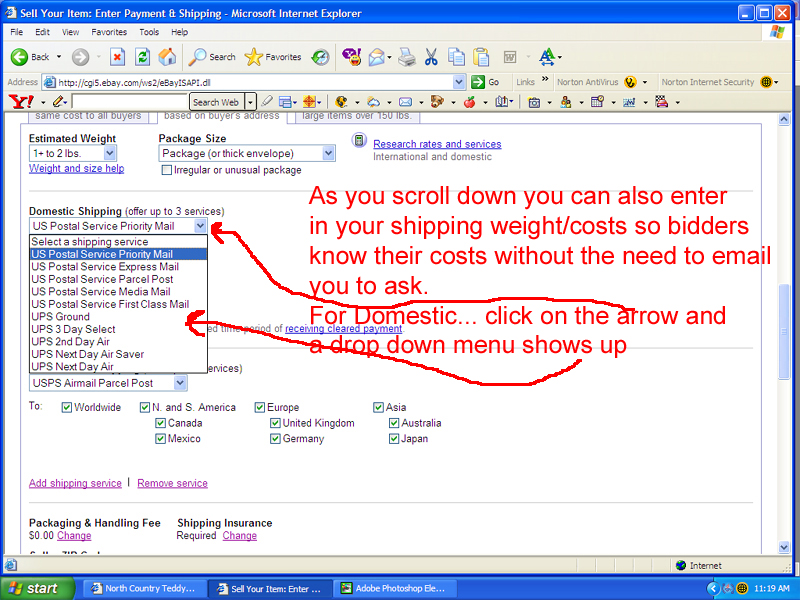Go to Home page icon
The height and width of the screenshot is (600, 800).
click(x=167, y=57)
